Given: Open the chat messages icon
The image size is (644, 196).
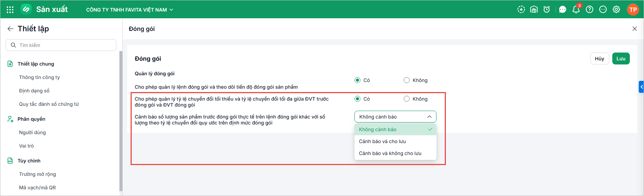Looking at the screenshot, I should pyautogui.click(x=563, y=10).
